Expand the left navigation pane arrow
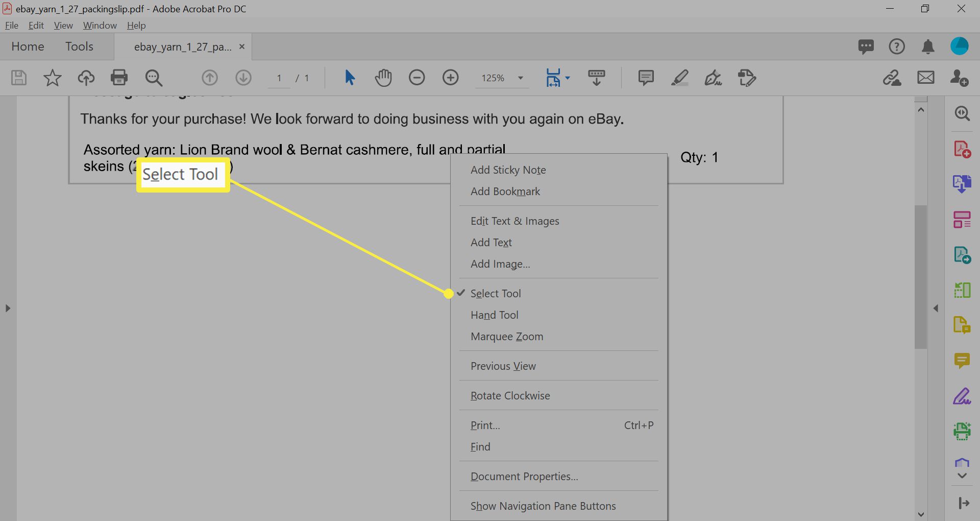The image size is (980, 521). (x=8, y=309)
